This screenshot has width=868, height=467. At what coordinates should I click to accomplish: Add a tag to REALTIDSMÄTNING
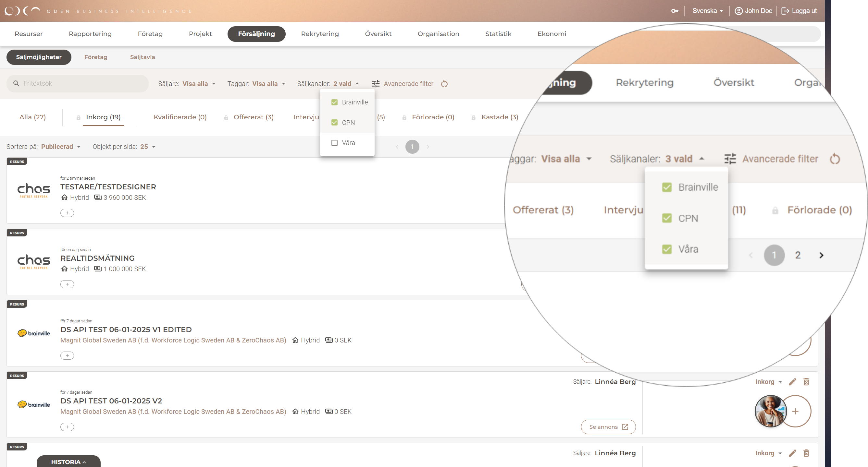[x=67, y=284]
